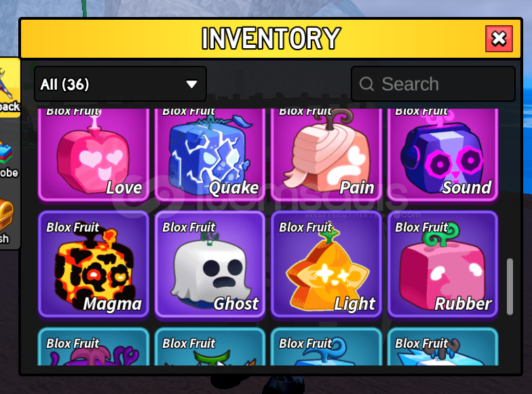Select the Rubber Blox Fruit
Image resolution: width=532 pixels, height=394 pixels.
[442, 265]
